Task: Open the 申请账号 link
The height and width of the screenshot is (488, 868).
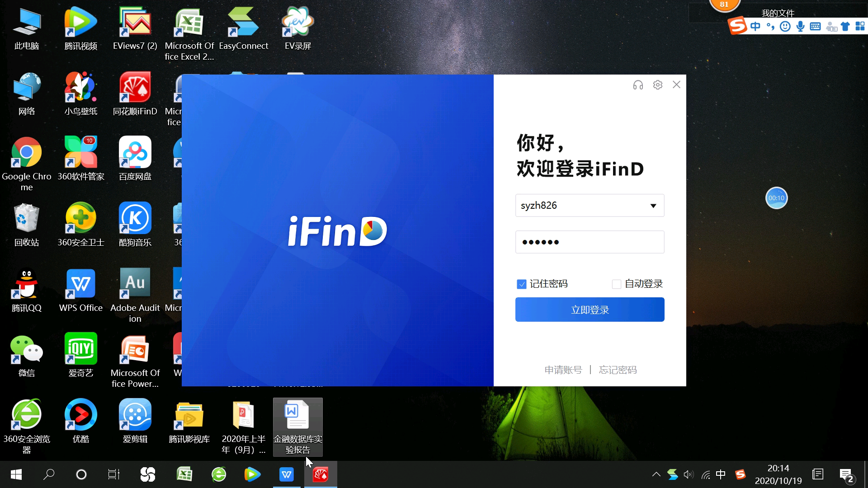Action: coord(563,370)
